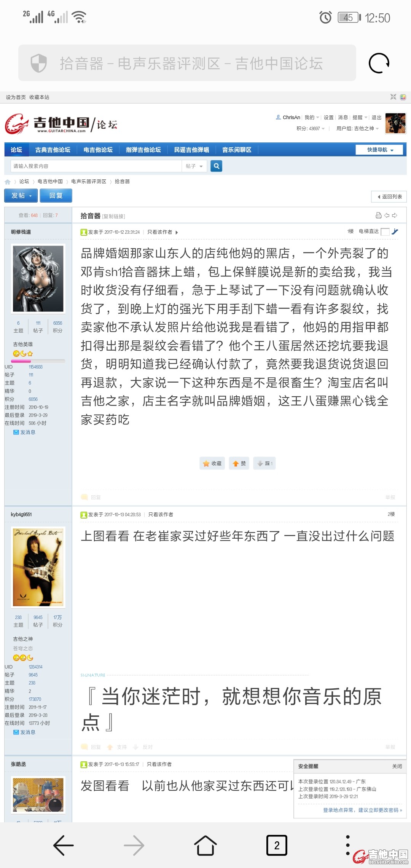
Task: Click the blue search magnifier button
Action: [x=217, y=166]
